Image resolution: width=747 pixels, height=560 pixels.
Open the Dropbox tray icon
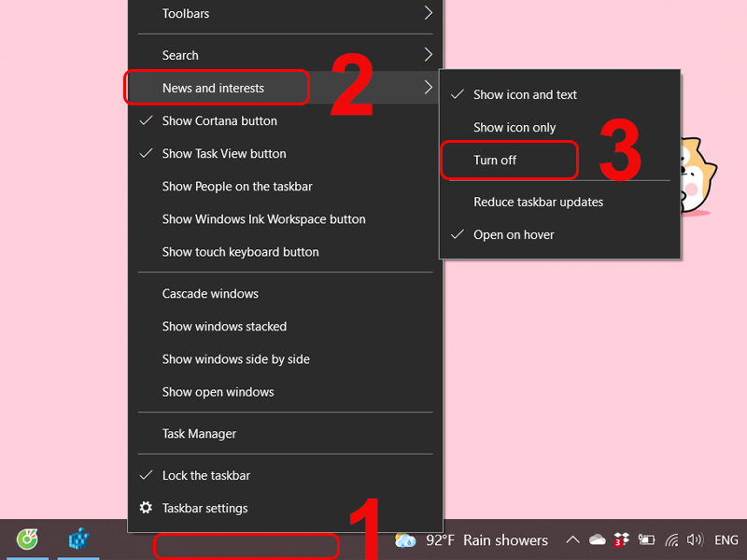tap(621, 539)
